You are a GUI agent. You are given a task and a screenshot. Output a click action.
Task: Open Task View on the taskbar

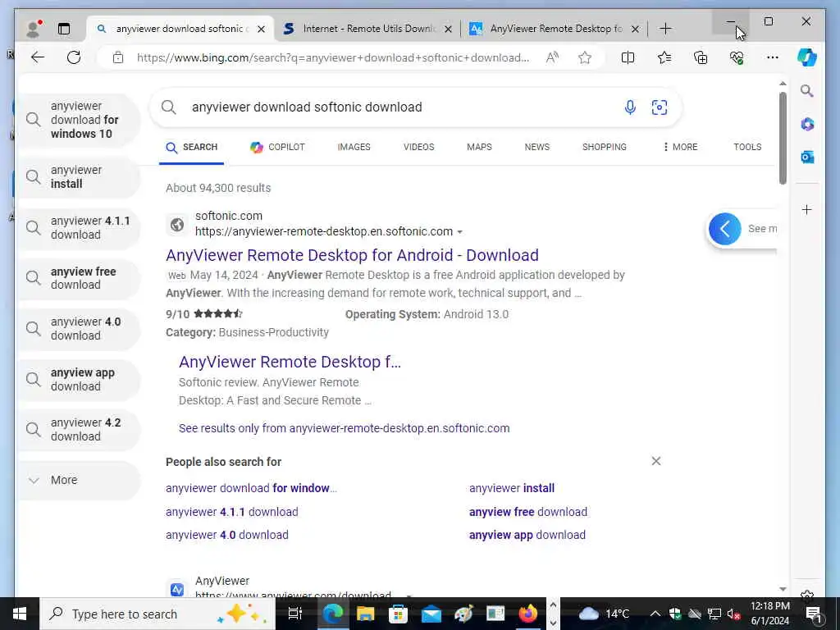[x=295, y=614]
